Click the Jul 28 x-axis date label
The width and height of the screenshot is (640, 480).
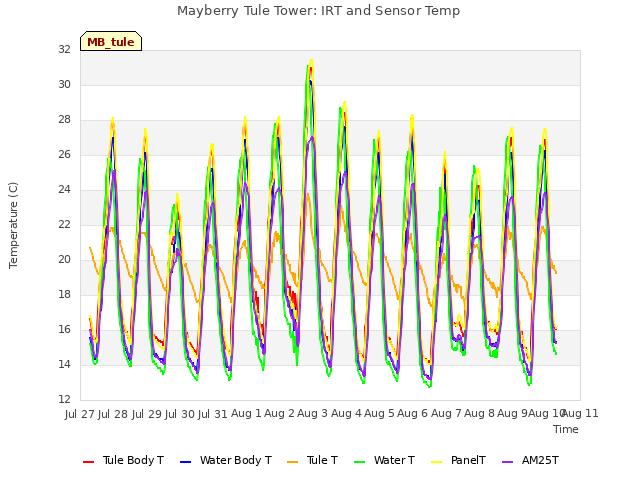click(x=113, y=414)
